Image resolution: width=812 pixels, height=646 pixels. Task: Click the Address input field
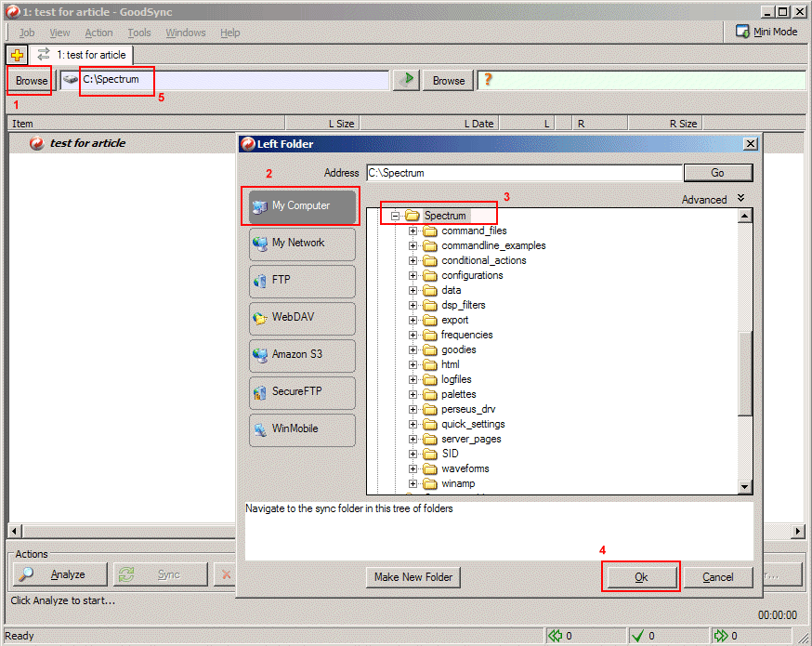click(x=524, y=173)
